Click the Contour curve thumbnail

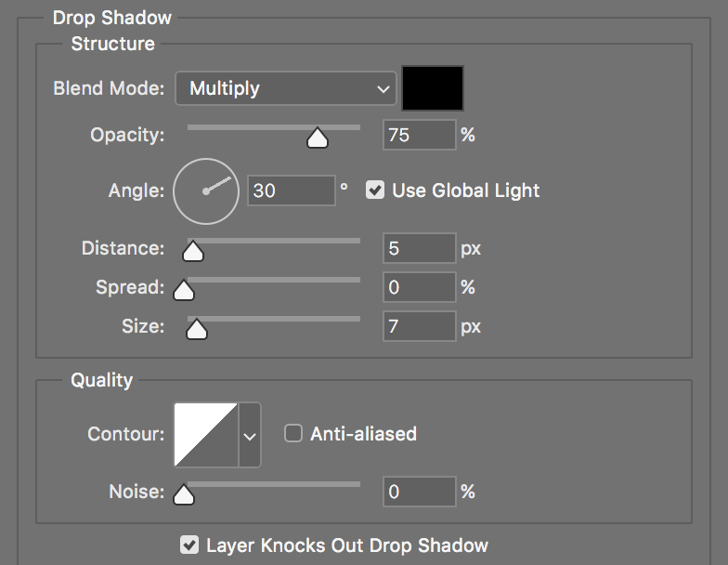click(x=206, y=434)
